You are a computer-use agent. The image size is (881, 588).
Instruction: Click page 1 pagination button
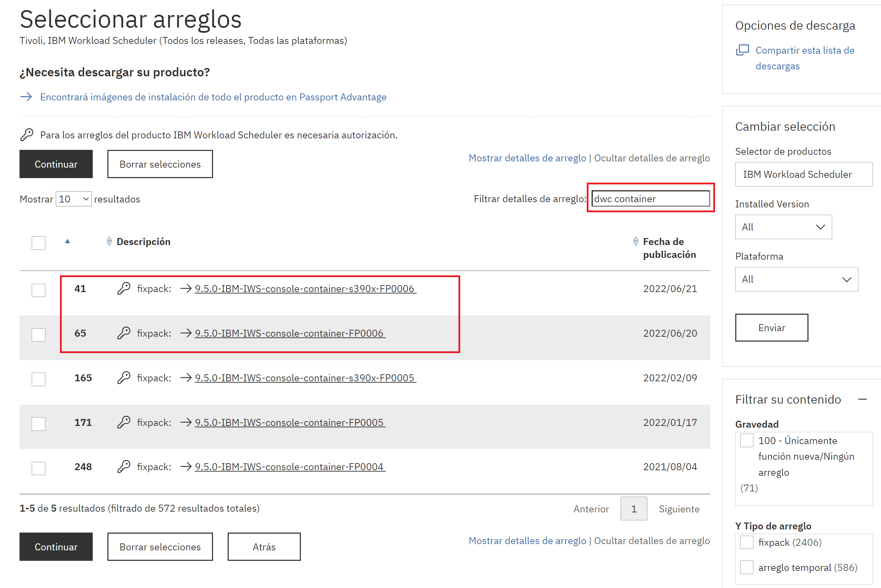point(634,509)
